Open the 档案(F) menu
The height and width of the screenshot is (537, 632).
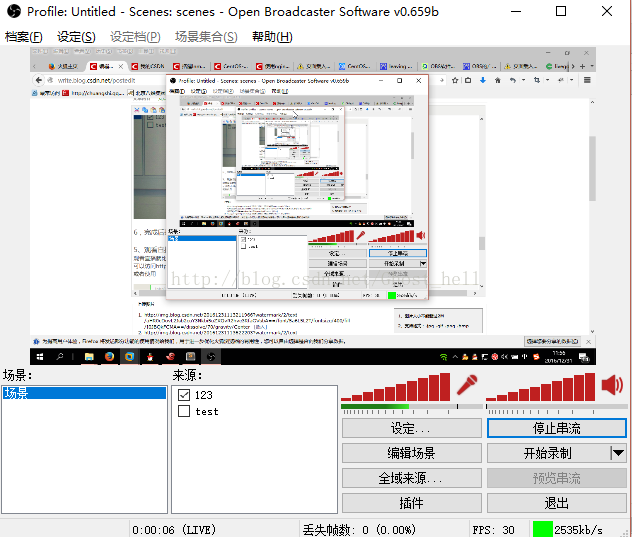coord(23,37)
